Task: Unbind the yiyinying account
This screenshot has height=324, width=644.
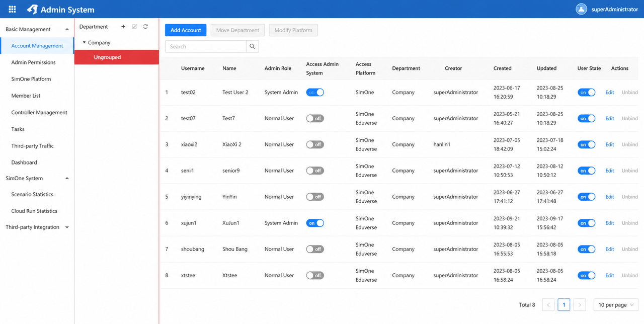Action: [x=630, y=197]
